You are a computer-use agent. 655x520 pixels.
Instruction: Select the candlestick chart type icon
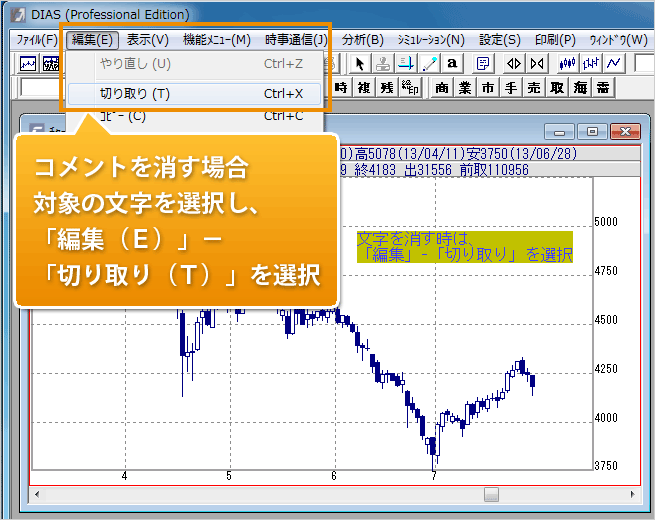click(568, 63)
